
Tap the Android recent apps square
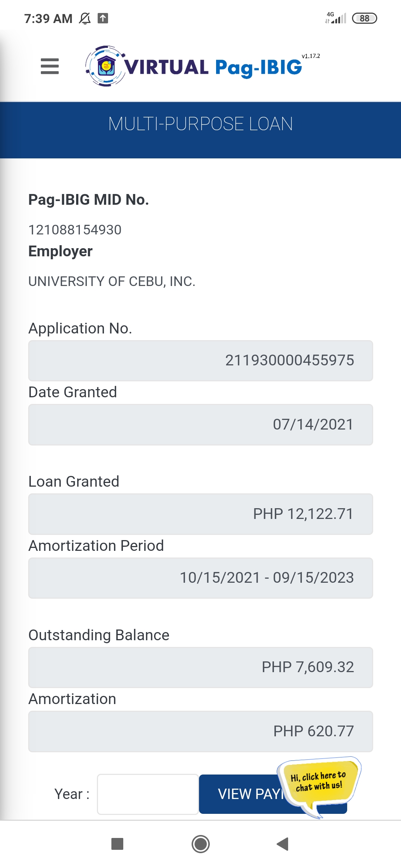click(117, 844)
